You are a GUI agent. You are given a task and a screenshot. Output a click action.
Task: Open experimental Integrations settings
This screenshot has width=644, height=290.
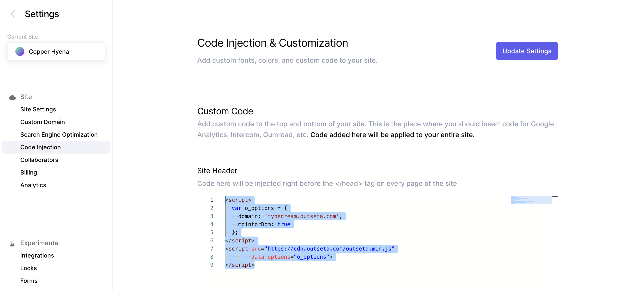click(x=37, y=255)
